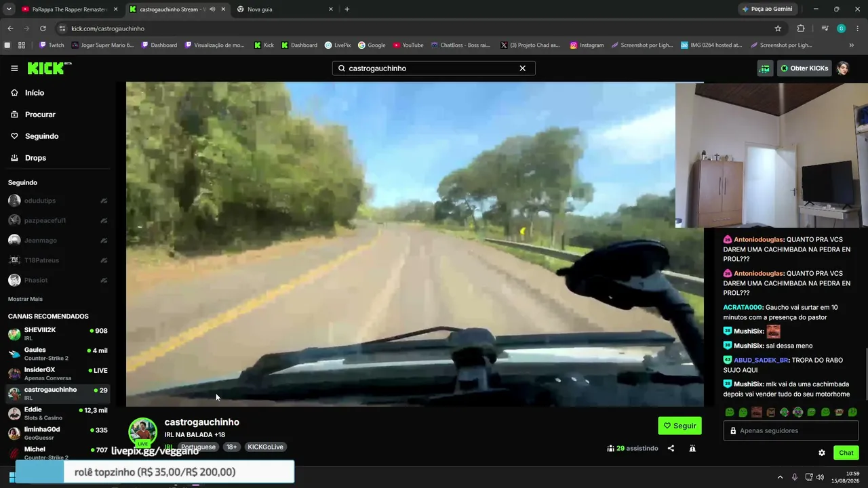Open a new browser tab
Viewport: 868px width, 488px height.
(x=347, y=9)
